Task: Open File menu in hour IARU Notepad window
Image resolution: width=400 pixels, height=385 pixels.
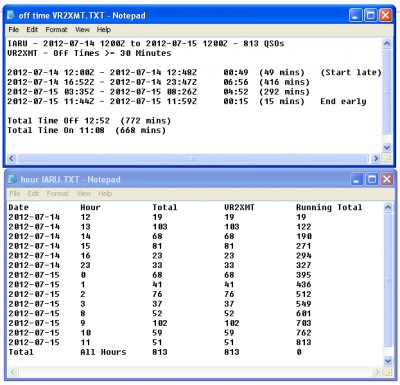Action: click(x=15, y=194)
